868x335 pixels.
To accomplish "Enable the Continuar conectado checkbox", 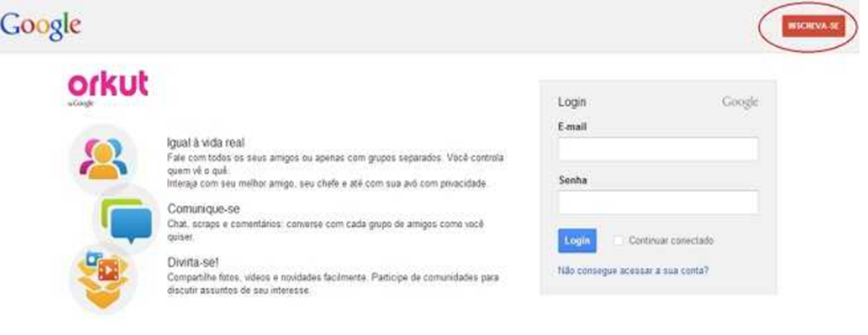I will (619, 241).
